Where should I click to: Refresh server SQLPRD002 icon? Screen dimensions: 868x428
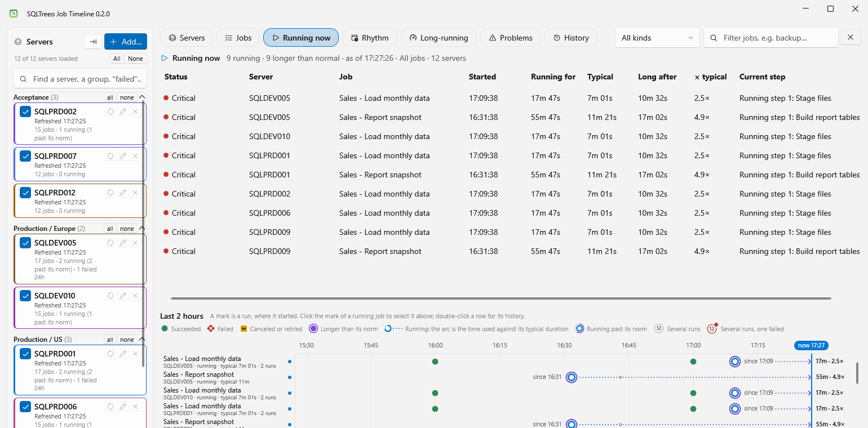(x=110, y=112)
